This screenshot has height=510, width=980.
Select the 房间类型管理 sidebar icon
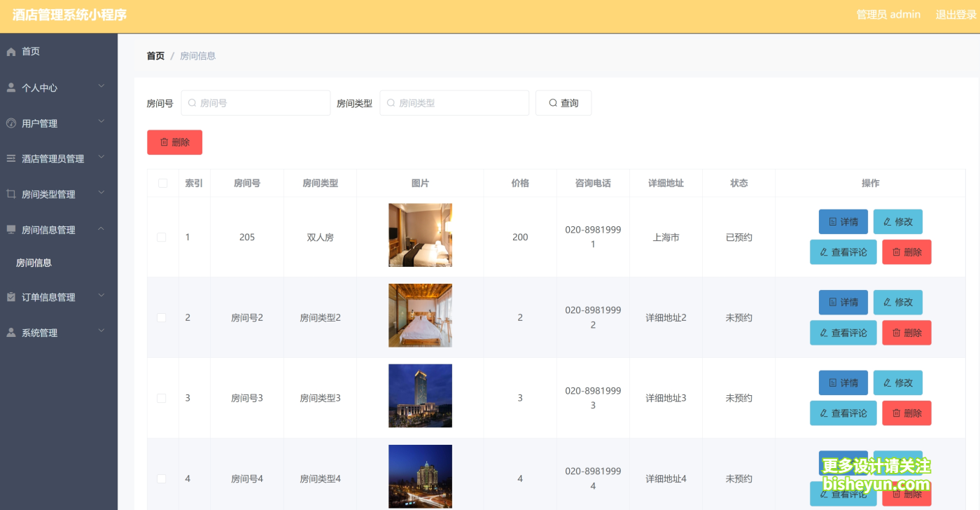[x=10, y=193]
